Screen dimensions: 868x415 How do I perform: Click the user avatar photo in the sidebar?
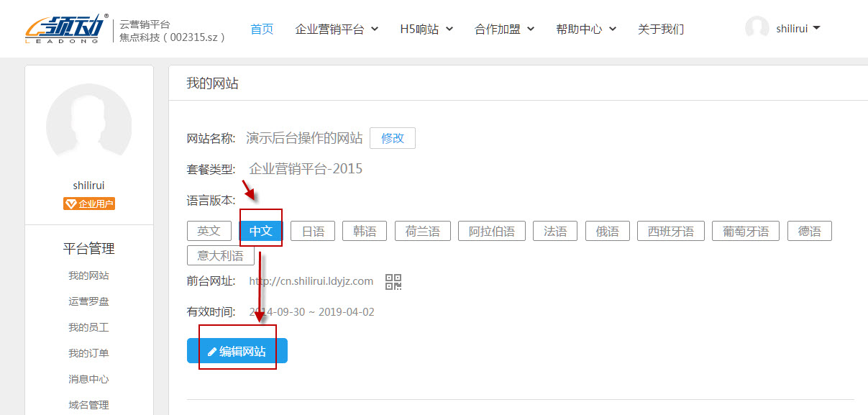[x=88, y=124]
